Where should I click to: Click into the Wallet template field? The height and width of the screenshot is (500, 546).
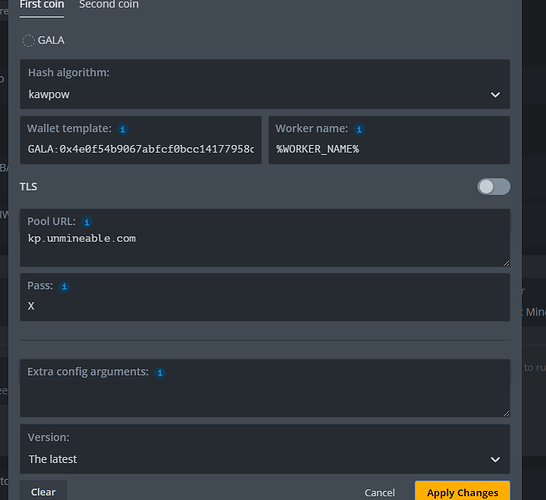coord(141,140)
